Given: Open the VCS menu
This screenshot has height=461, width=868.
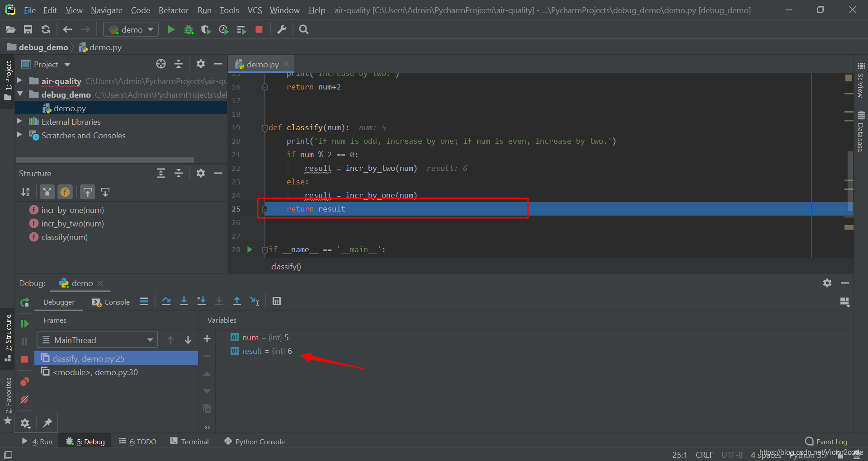Looking at the screenshot, I should pos(255,10).
